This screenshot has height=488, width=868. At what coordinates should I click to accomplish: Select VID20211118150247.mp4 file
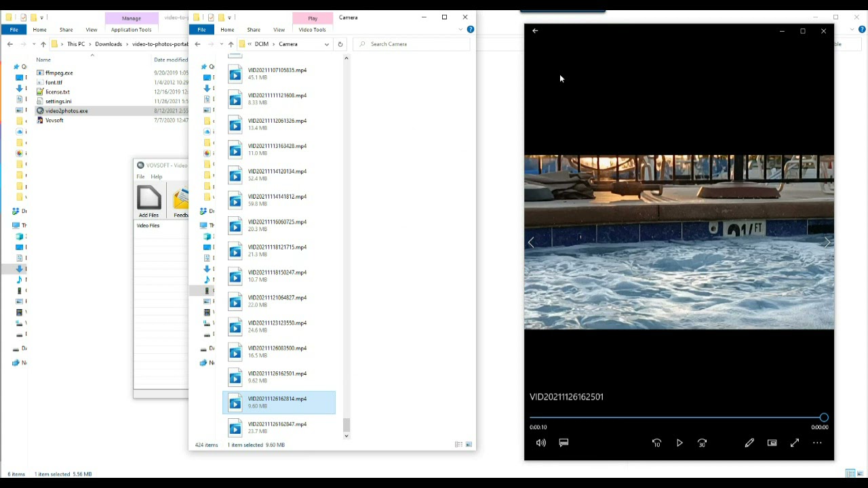(279, 276)
